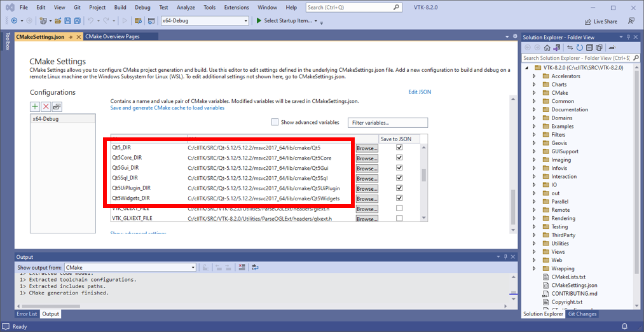Image resolution: width=644 pixels, height=332 pixels.
Task: Click the Browse button for Qt5_DIR
Action: [366, 148]
